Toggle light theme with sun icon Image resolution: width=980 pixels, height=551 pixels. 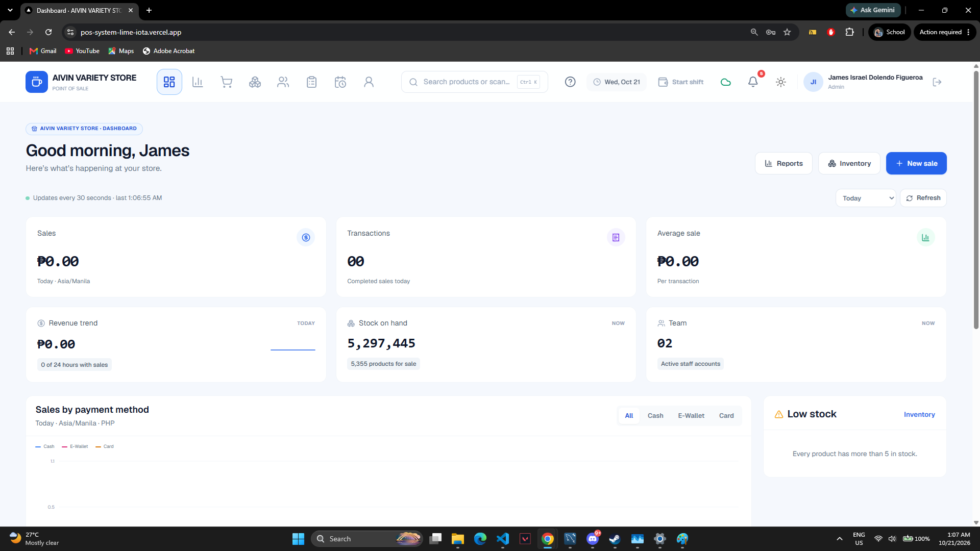click(780, 82)
